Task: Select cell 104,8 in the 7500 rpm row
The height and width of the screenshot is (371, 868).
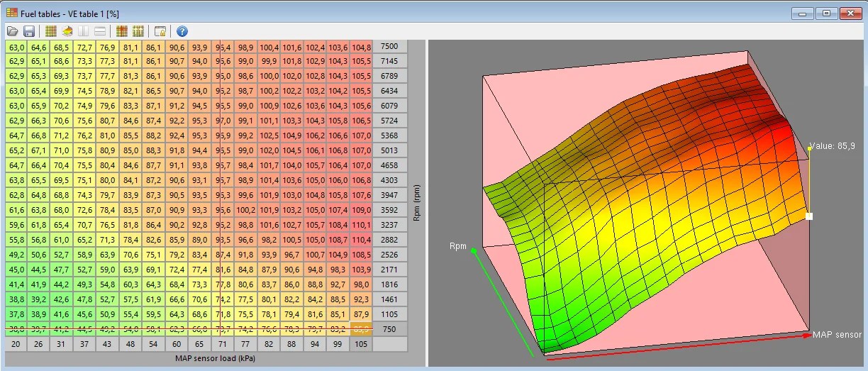Action: pyautogui.click(x=361, y=48)
